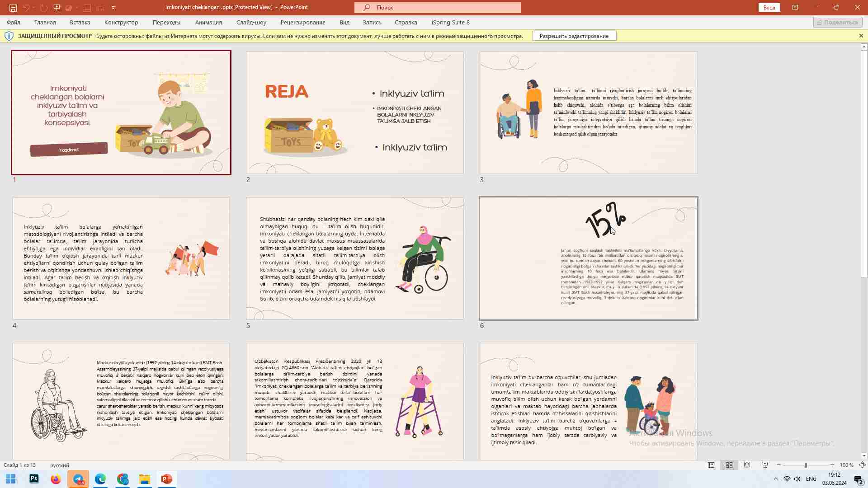This screenshot has height=488, width=868.
Task: Save the presentation with the floppy icon
Action: click(13, 8)
